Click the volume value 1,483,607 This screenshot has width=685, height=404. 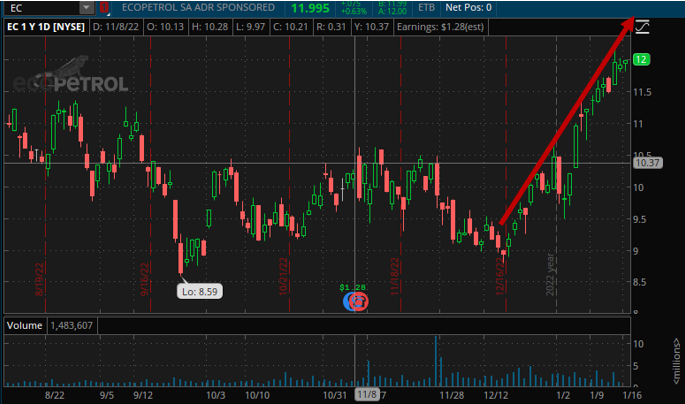click(x=72, y=325)
